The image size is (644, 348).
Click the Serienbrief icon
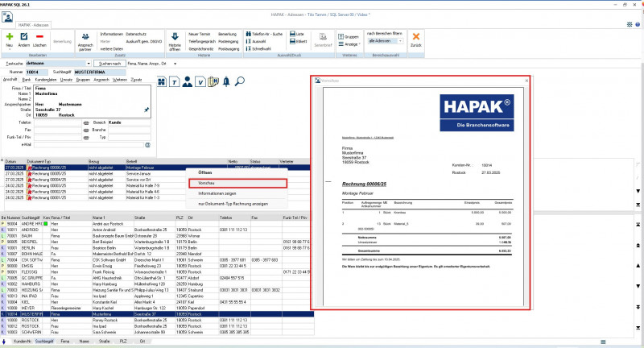point(323,36)
